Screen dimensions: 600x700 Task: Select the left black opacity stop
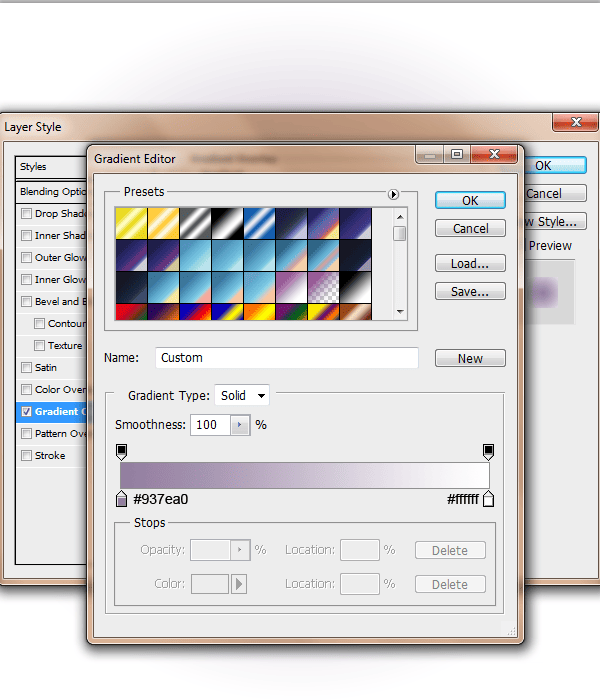pos(121,452)
